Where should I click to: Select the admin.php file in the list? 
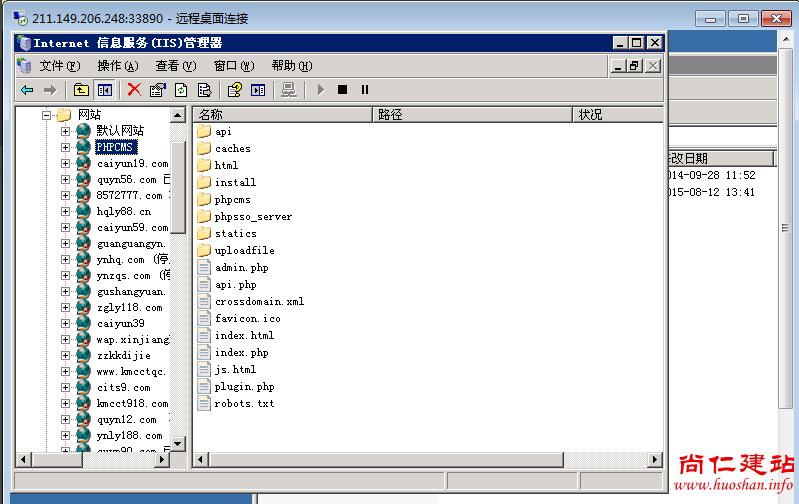[241, 268]
